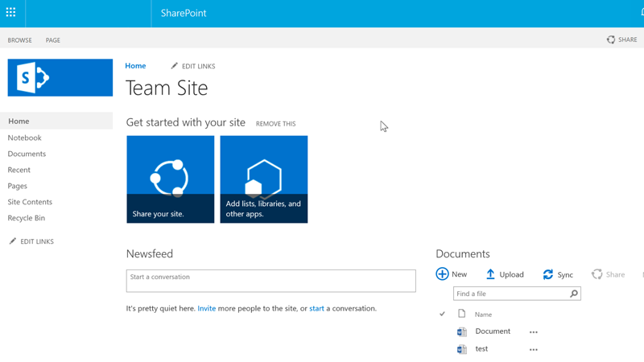Viewport: 644px width, 362px height.
Task: Click the Word icon beside test
Action: point(461,349)
